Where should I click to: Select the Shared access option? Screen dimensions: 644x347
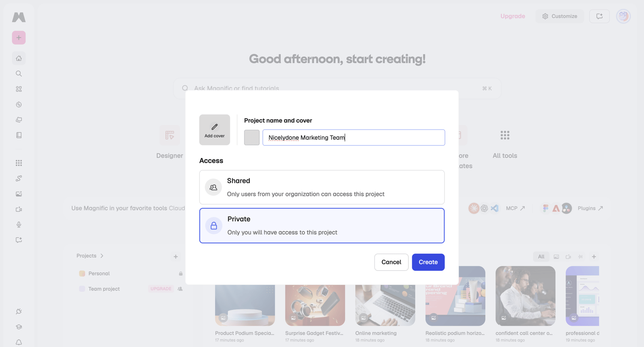tap(322, 187)
